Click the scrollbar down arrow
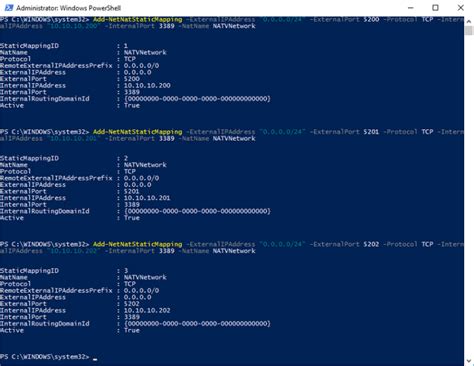474x366 pixels. pos(469,361)
